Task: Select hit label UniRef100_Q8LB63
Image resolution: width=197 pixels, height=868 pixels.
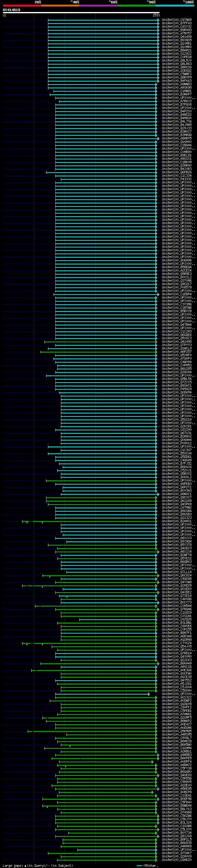Action: 177,64
